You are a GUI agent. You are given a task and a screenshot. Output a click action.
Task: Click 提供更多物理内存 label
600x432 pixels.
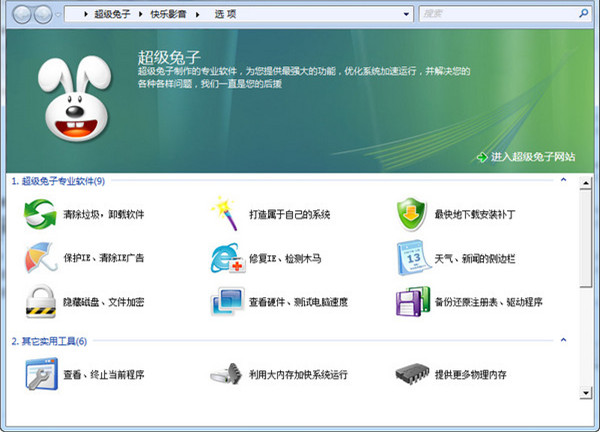tap(471, 374)
